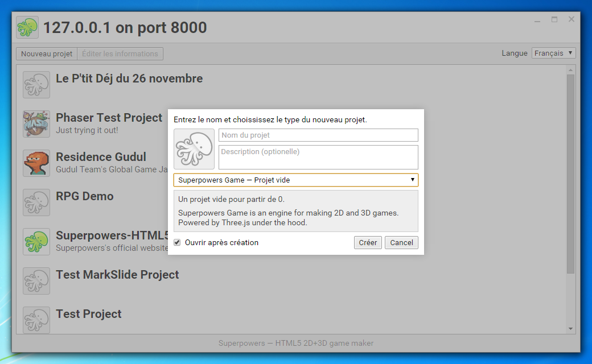The height and width of the screenshot is (364, 592).
Task: Open the Langue Français dropdown
Action: click(x=553, y=53)
